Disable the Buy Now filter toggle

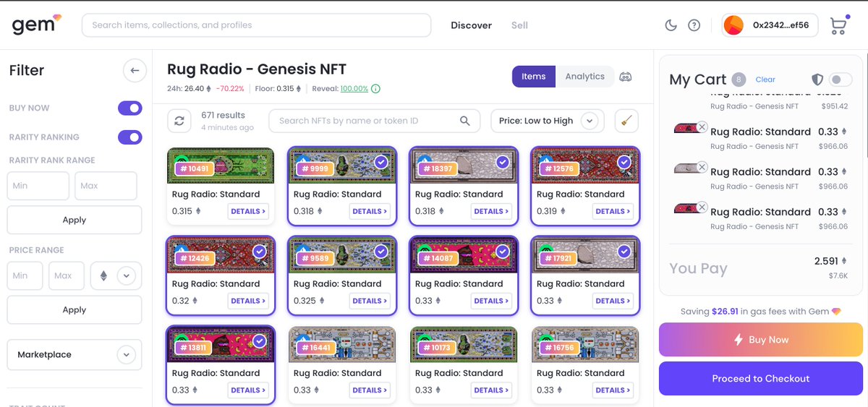(x=130, y=108)
